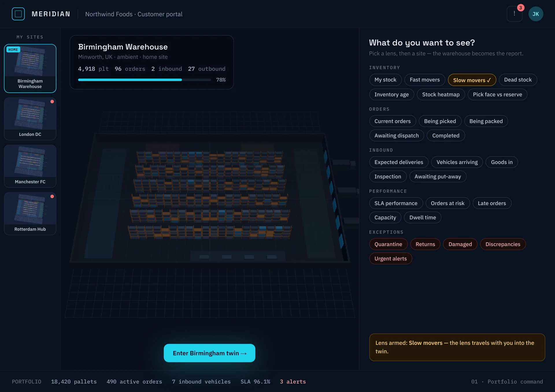Select SLA performance lens
555x392 pixels.
click(x=396, y=203)
